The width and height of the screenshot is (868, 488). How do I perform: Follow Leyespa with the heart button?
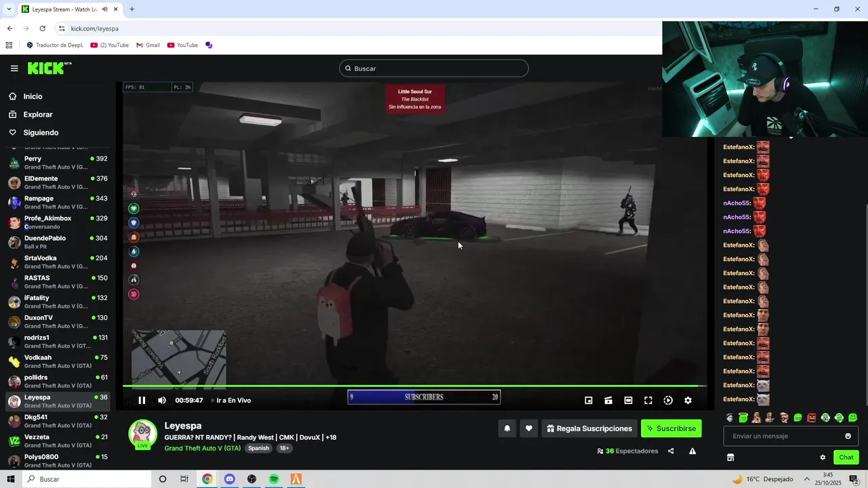click(x=529, y=428)
